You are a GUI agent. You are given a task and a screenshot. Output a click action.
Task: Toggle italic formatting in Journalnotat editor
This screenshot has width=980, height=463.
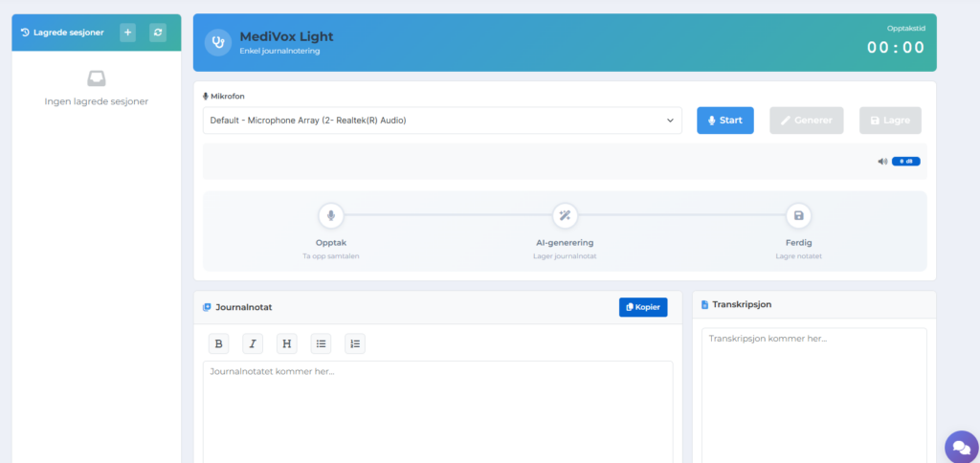(253, 343)
